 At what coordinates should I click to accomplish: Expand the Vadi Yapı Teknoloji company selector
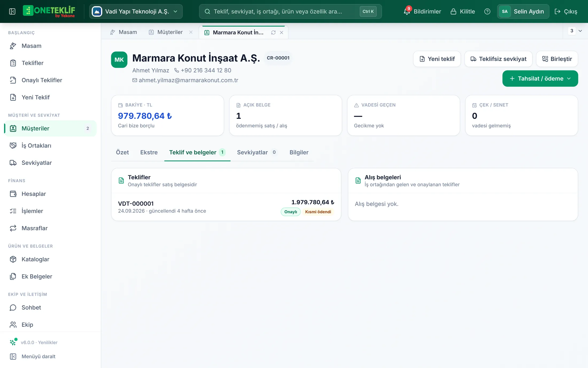coord(136,12)
